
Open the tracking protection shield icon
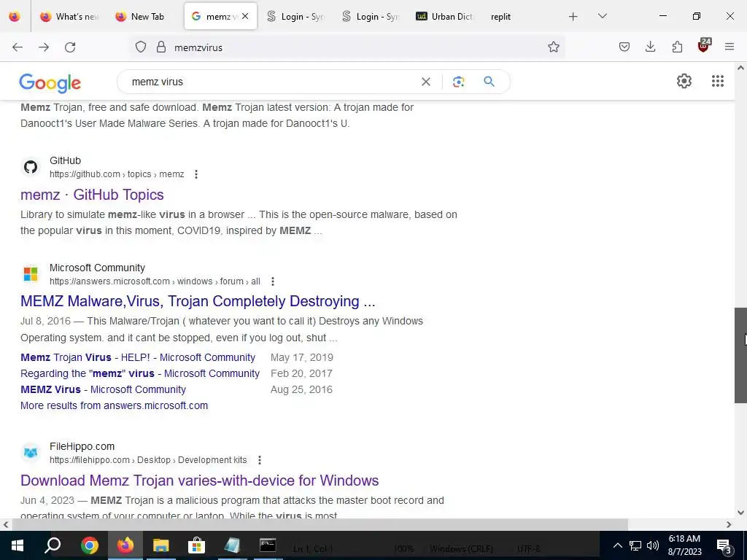pos(141,47)
